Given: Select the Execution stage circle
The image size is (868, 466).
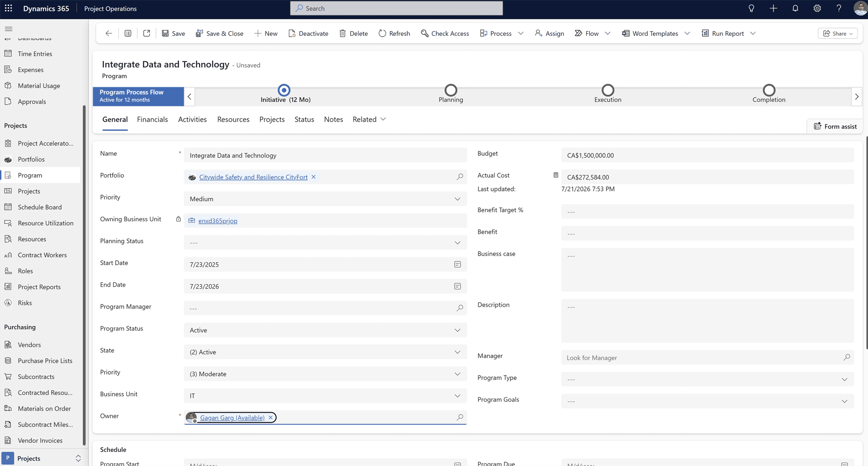Looking at the screenshot, I should (x=608, y=90).
